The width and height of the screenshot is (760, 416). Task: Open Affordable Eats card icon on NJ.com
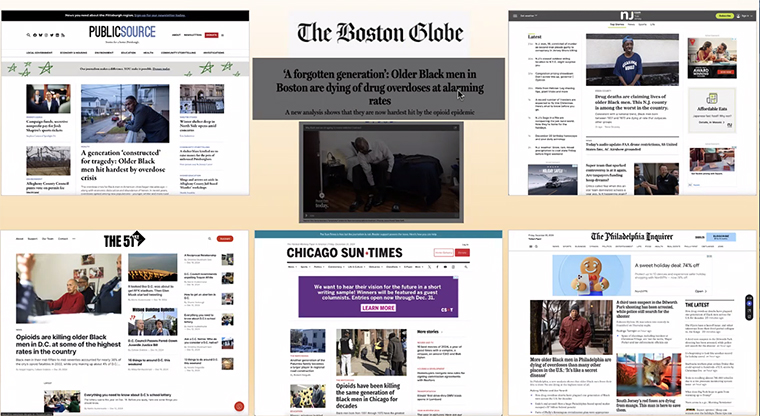[712, 99]
